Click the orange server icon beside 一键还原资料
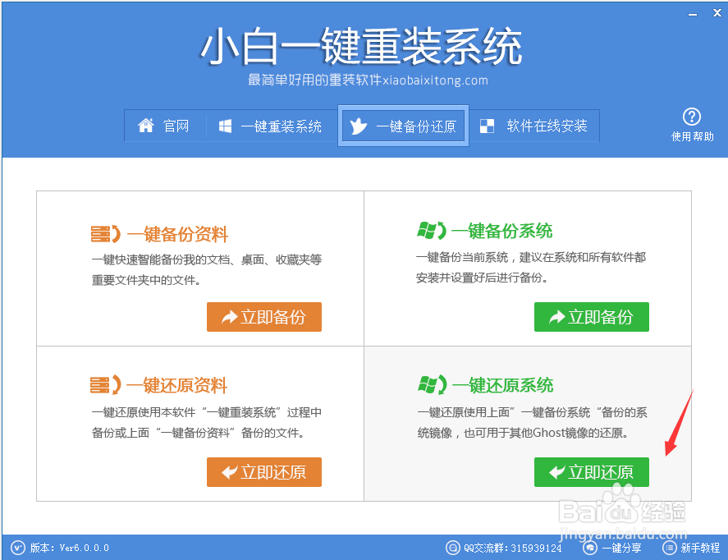The height and width of the screenshot is (560, 728). [105, 385]
